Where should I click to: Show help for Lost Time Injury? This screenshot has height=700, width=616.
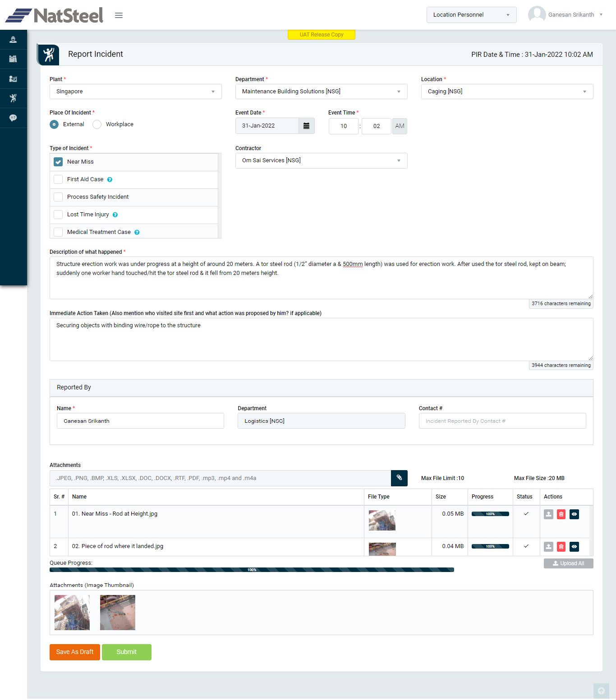[115, 215]
